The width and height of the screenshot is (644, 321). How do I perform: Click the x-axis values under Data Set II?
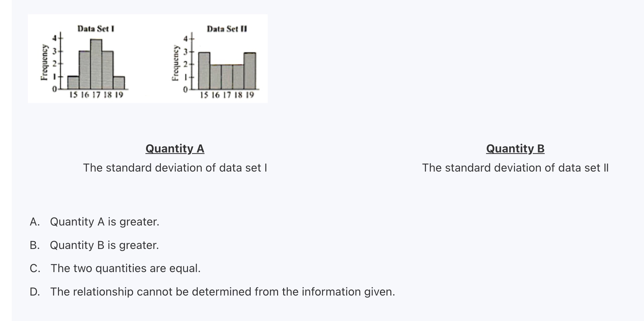point(227,95)
